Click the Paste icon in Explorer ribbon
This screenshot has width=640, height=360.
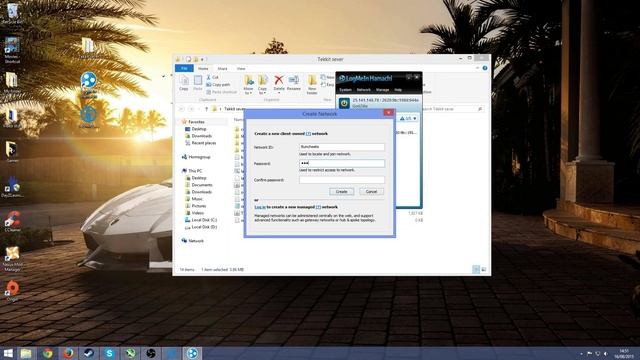click(x=198, y=83)
